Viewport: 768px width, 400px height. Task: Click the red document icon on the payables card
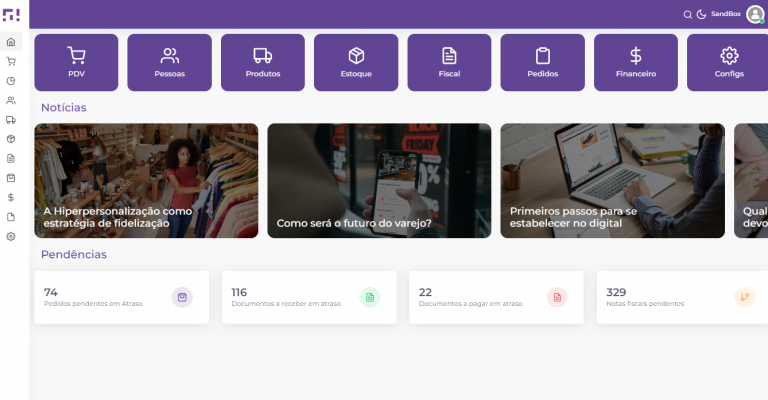point(557,297)
